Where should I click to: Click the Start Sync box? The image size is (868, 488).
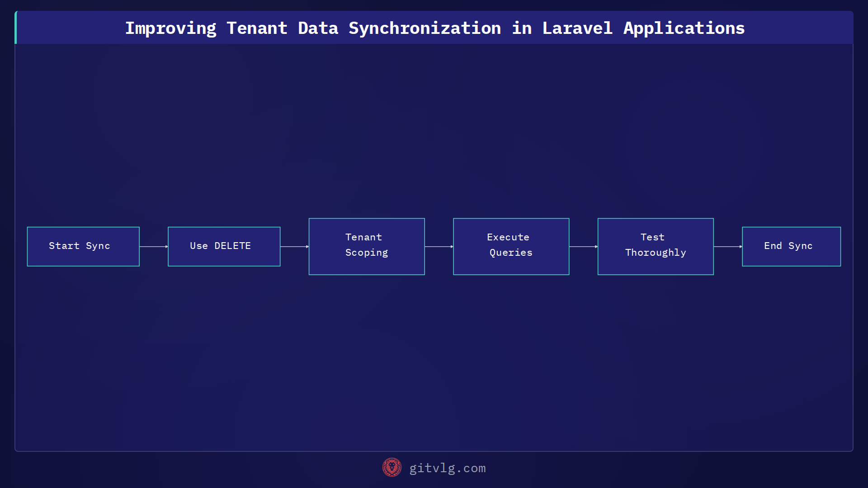[83, 246]
